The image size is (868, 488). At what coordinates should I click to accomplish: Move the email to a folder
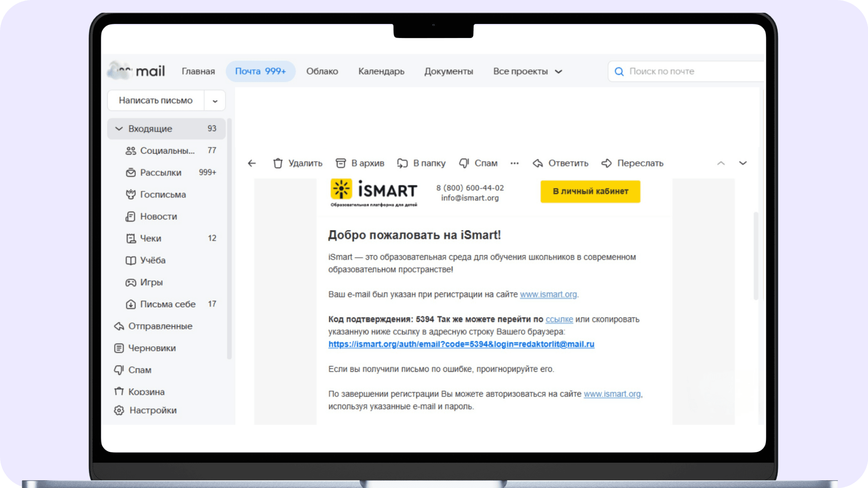tap(421, 163)
